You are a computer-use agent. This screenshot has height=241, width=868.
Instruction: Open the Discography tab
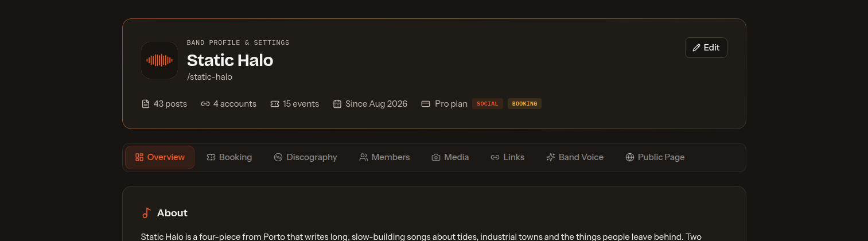tap(305, 157)
